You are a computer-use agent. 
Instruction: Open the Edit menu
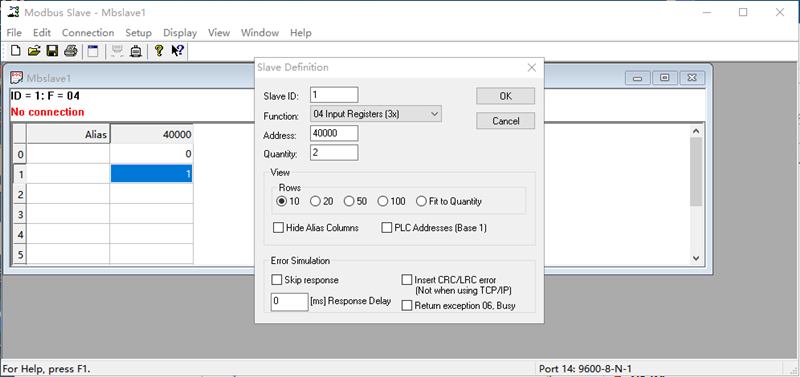(x=42, y=33)
